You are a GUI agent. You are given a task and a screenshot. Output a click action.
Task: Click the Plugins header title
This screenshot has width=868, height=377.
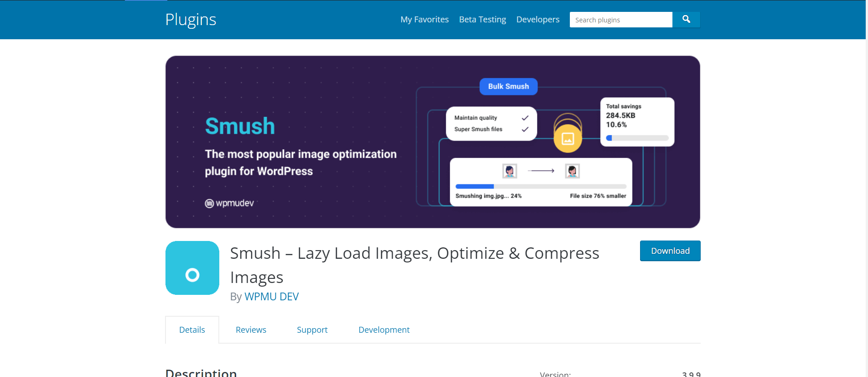[x=191, y=20]
